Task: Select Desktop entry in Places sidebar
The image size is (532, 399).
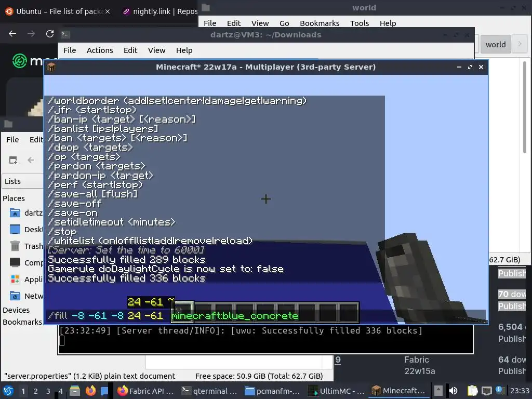Action: (25, 230)
